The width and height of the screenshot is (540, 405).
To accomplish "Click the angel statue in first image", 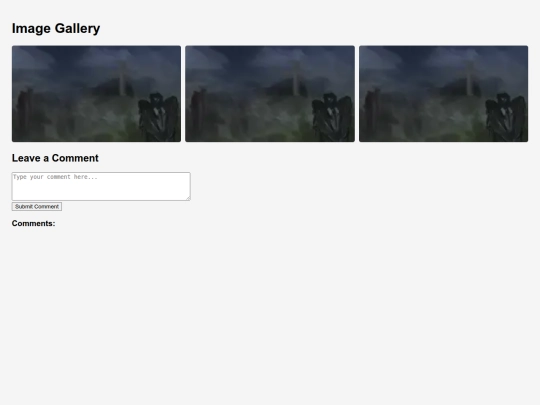I will coord(159,117).
